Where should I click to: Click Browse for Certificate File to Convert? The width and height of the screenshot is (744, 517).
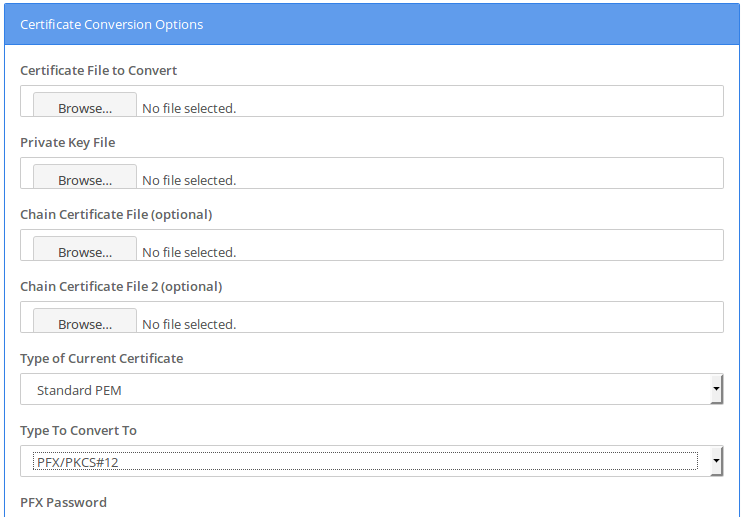tap(85, 105)
